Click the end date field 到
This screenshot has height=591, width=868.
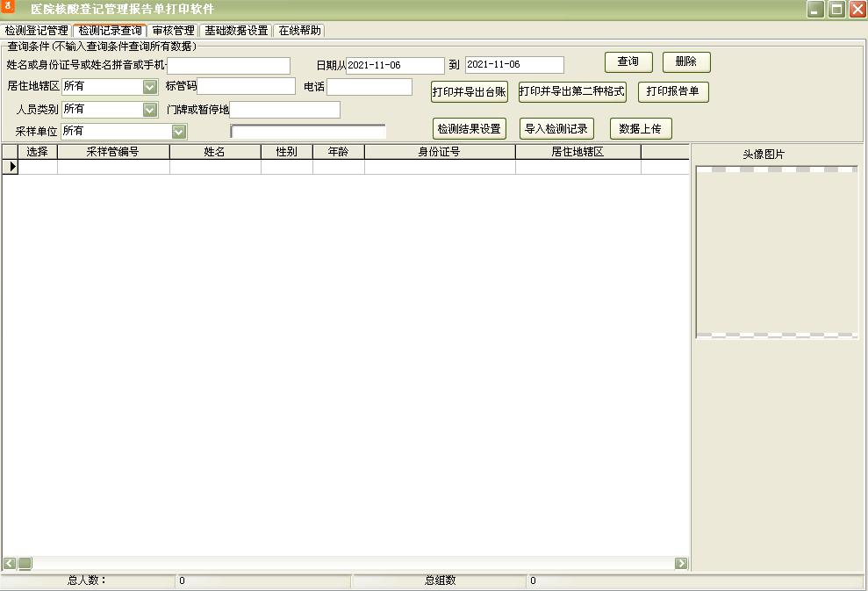[515, 65]
